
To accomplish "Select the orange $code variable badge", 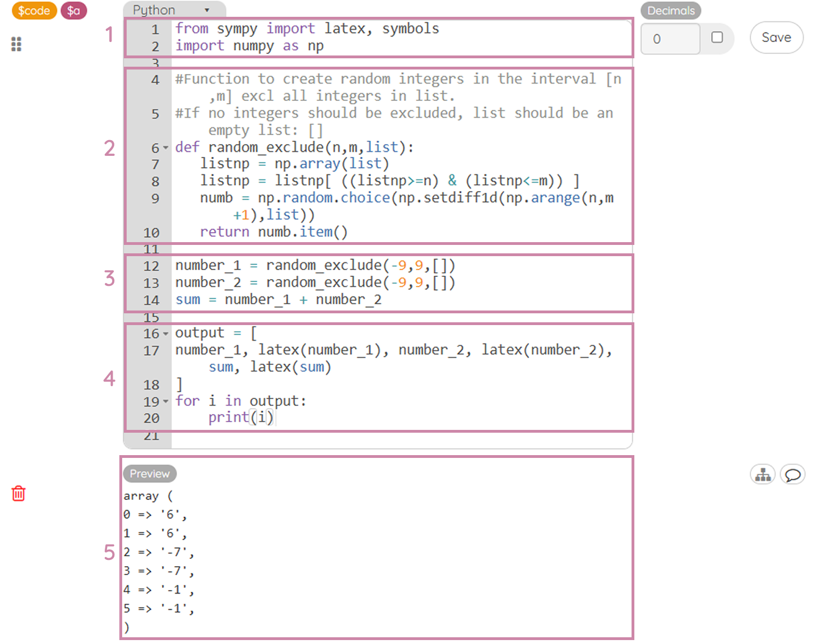I will tap(34, 10).
